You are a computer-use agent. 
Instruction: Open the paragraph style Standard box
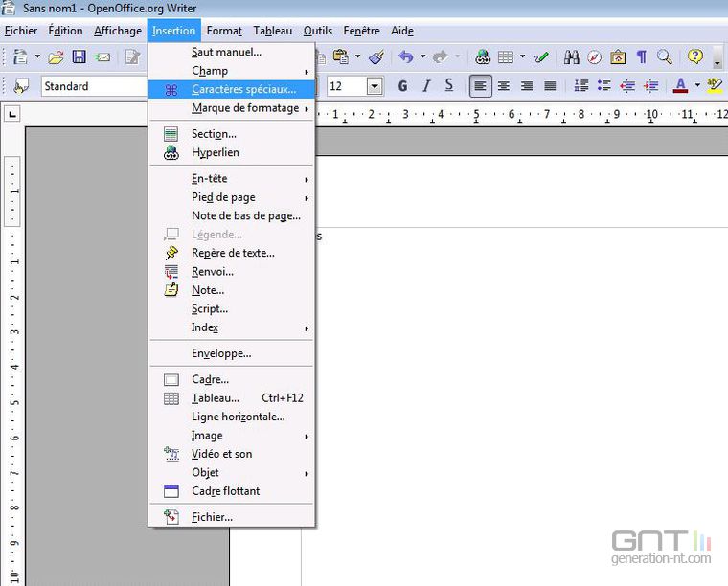click(94, 86)
